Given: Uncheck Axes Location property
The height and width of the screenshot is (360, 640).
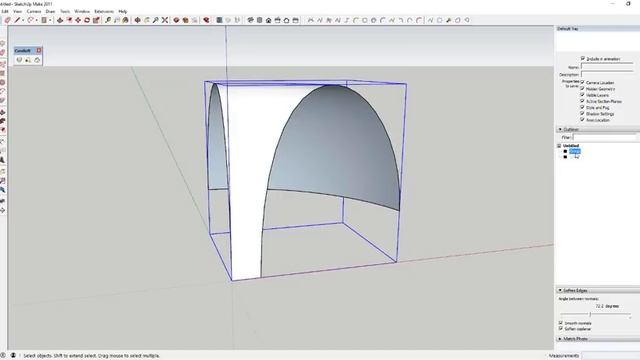Looking at the screenshot, I should [582, 120].
